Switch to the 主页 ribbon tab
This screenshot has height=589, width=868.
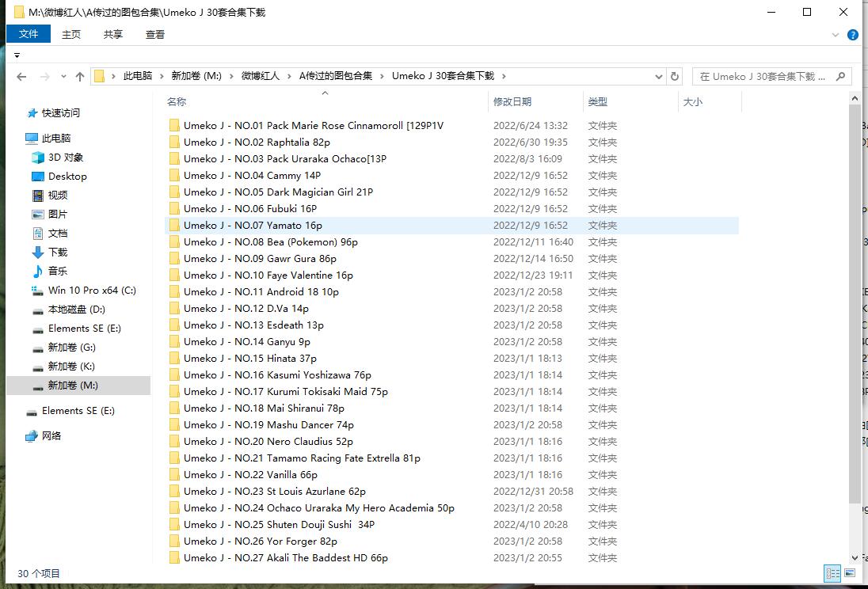70,34
